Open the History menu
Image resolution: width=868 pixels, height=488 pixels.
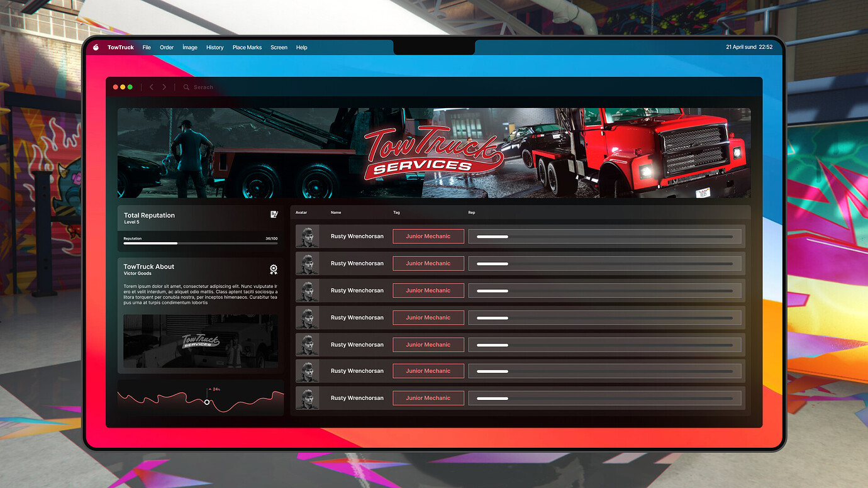tap(214, 47)
